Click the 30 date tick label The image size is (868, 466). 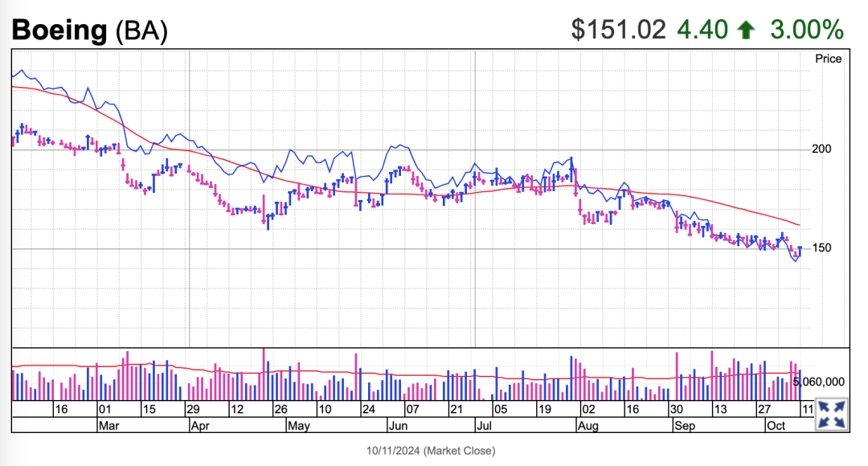pos(676,410)
